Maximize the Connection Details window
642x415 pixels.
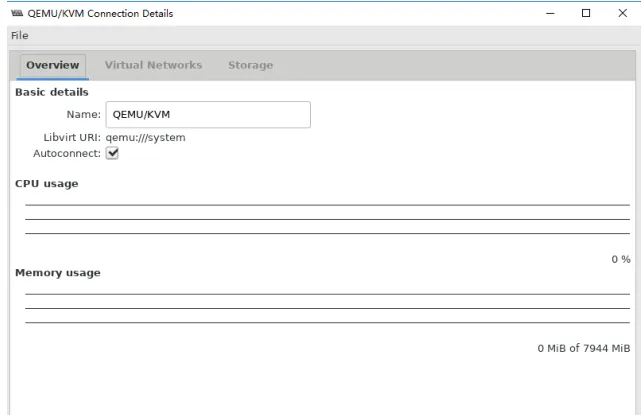tap(586, 14)
